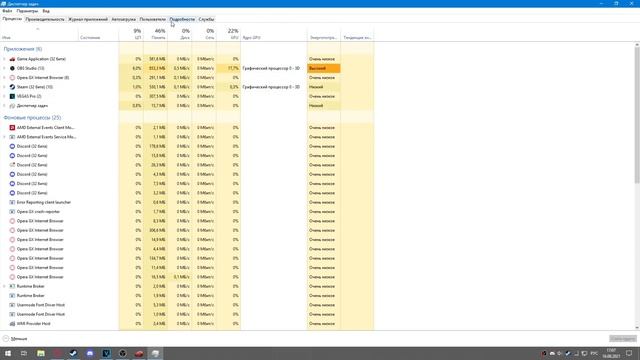Select the OBS Studio process icon
640x360 pixels.
12,69
